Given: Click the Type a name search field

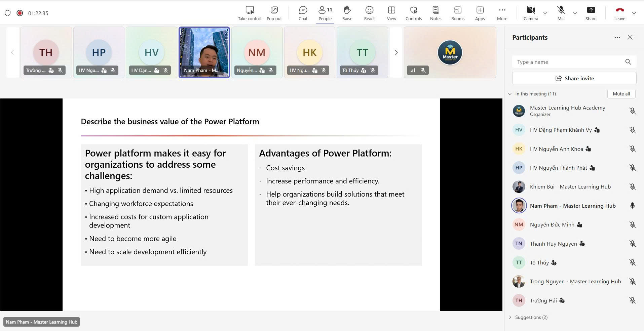Looking at the screenshot, I should tap(568, 62).
